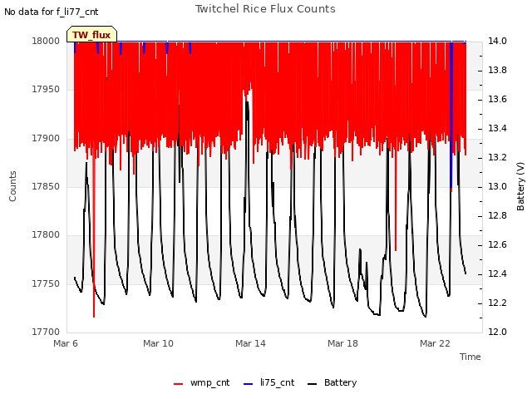
Task: Click the 13.0 battery tick label
Action: pyautogui.click(x=497, y=186)
